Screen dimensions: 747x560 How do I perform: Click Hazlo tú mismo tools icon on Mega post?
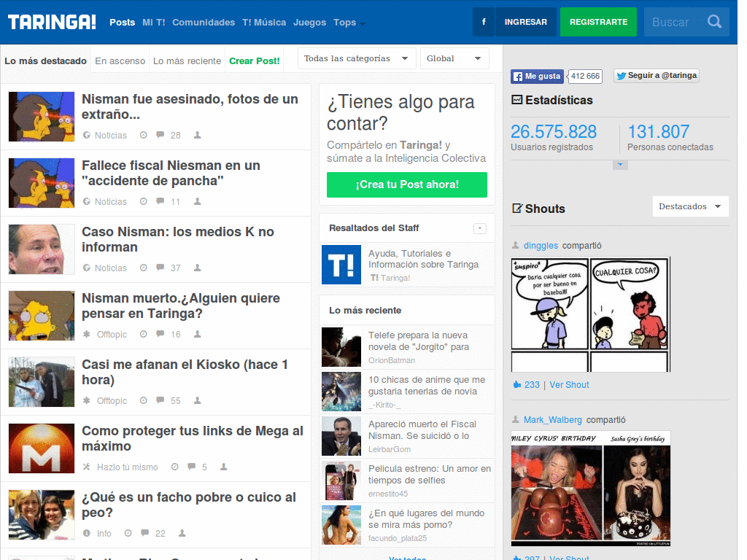pyautogui.click(x=86, y=467)
